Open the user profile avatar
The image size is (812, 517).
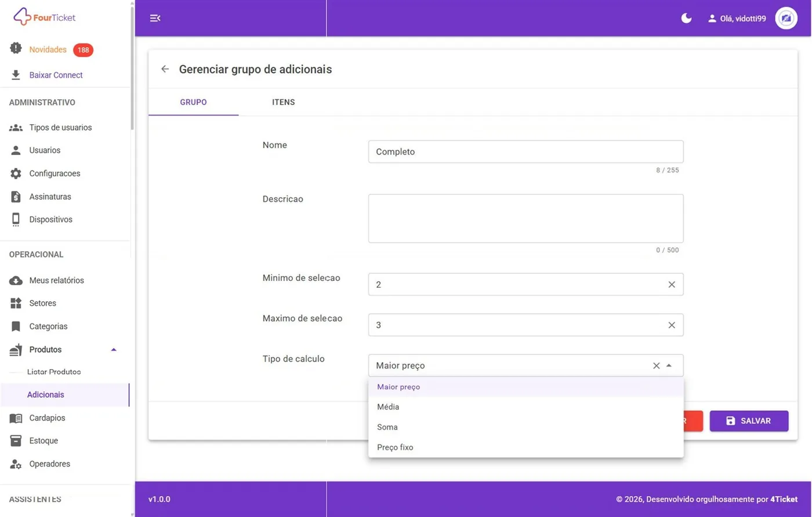[x=786, y=19]
